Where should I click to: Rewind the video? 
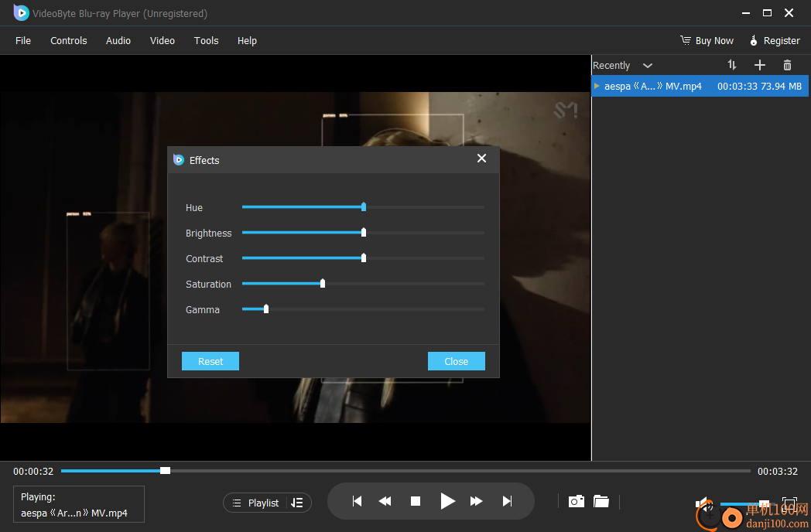tap(385, 501)
